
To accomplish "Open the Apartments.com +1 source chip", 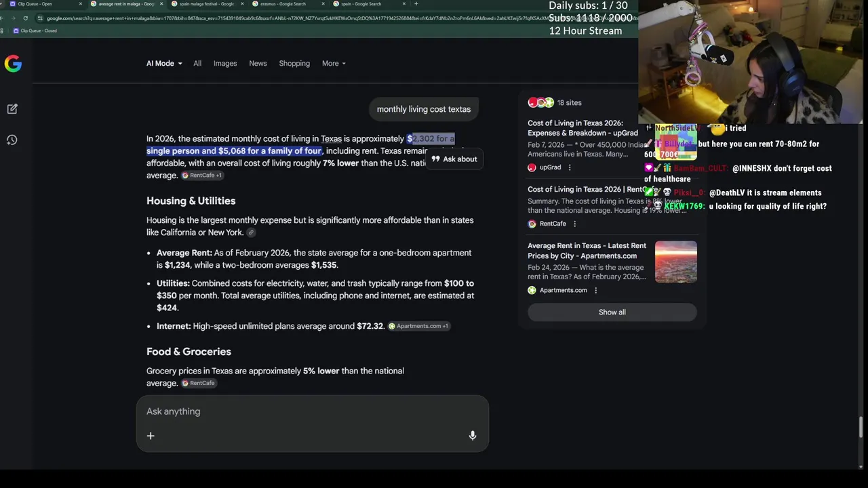I will point(418,326).
